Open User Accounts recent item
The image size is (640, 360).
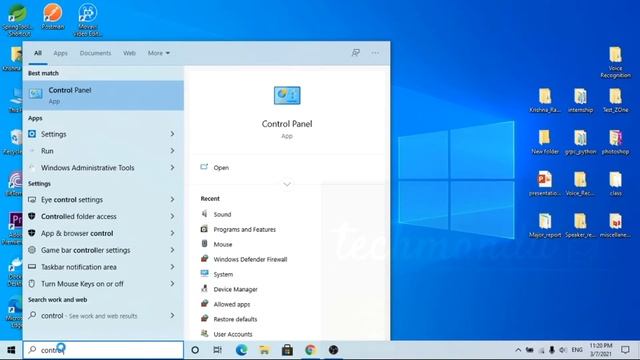click(233, 334)
